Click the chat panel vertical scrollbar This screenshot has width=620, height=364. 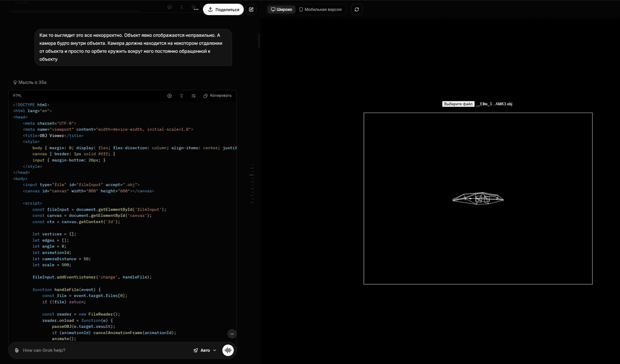[x=258, y=40]
